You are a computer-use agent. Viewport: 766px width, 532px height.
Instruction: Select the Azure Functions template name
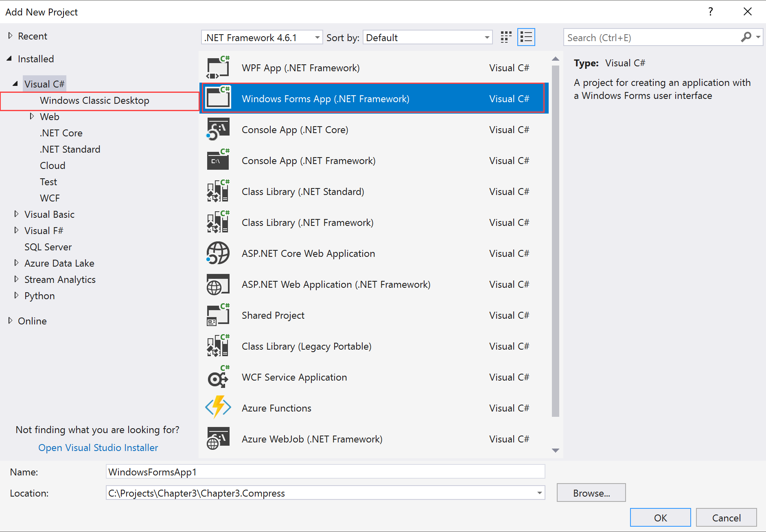pos(276,408)
